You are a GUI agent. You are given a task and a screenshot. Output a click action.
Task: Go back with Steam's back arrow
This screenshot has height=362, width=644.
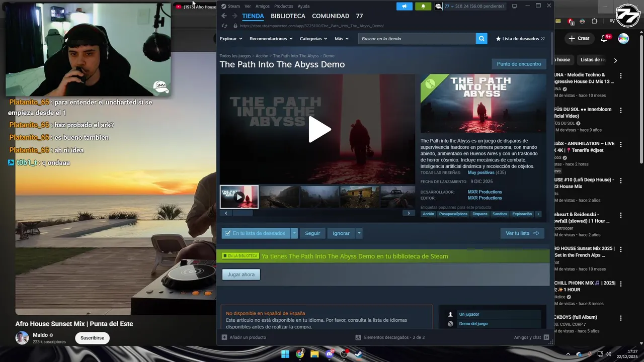coord(224,16)
